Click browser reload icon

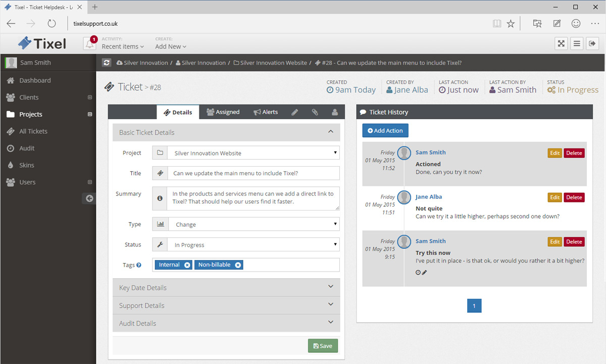52,23
